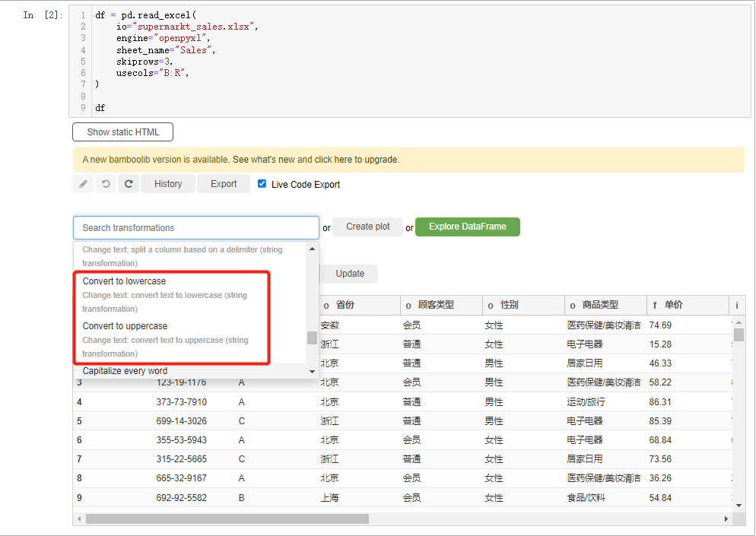Toggle the Live Code Export checkbox
This screenshot has width=756, height=536.
[262, 184]
